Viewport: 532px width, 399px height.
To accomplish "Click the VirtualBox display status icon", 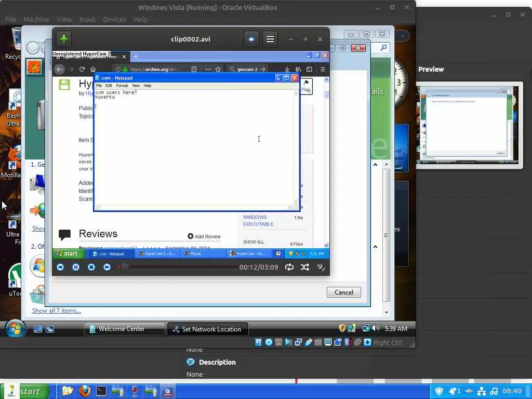I will pos(328,342).
